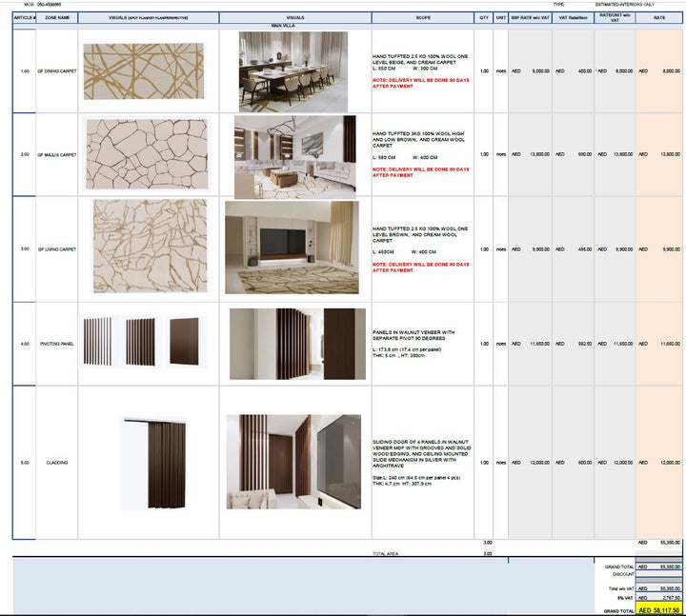Select the empty DISCOUNT value cell

click(659, 574)
